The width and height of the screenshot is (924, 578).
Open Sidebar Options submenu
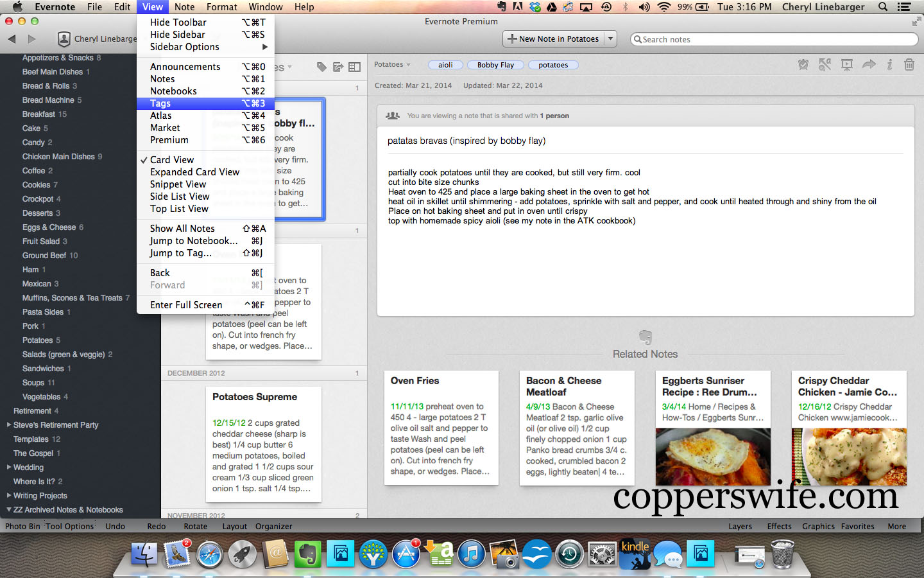point(205,47)
